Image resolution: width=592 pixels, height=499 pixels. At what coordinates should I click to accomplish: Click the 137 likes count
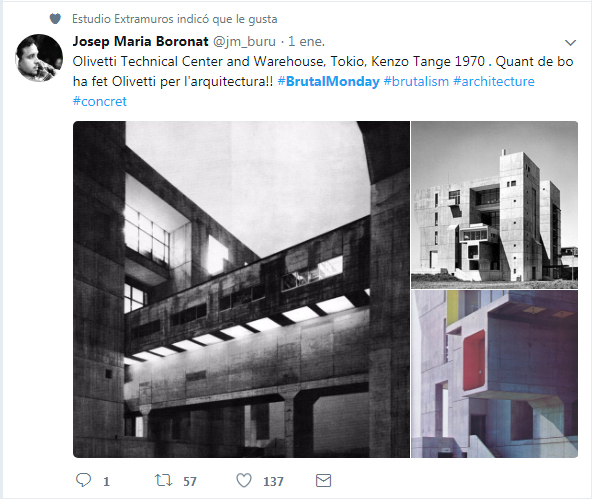[273, 481]
